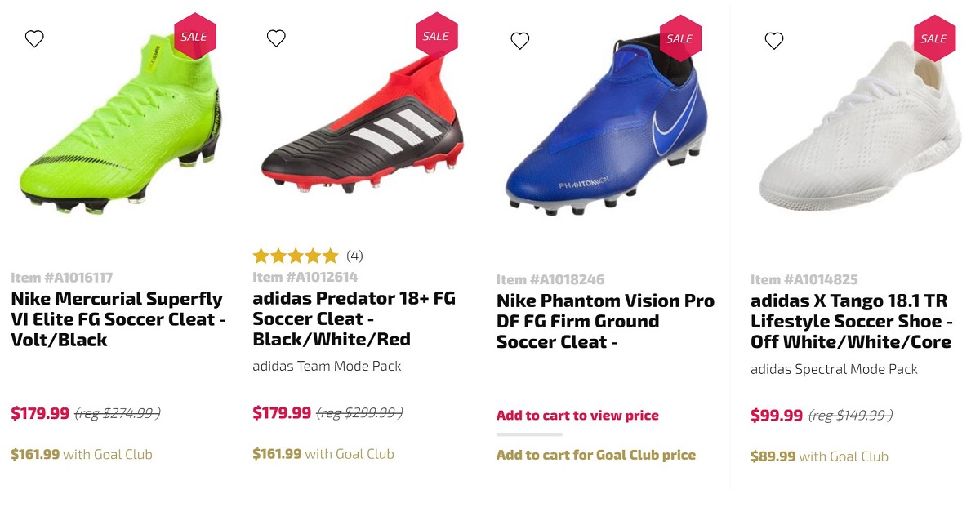The height and width of the screenshot is (512, 980).
Task: Favorite the Nike Mercurial Superfly heart icon
Action: pos(34,38)
